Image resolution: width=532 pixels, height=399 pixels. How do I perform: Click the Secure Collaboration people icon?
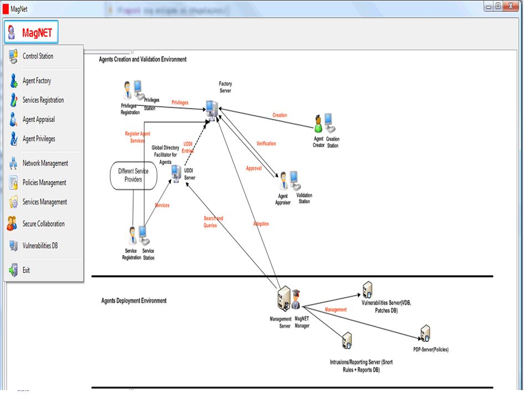pyautogui.click(x=12, y=224)
